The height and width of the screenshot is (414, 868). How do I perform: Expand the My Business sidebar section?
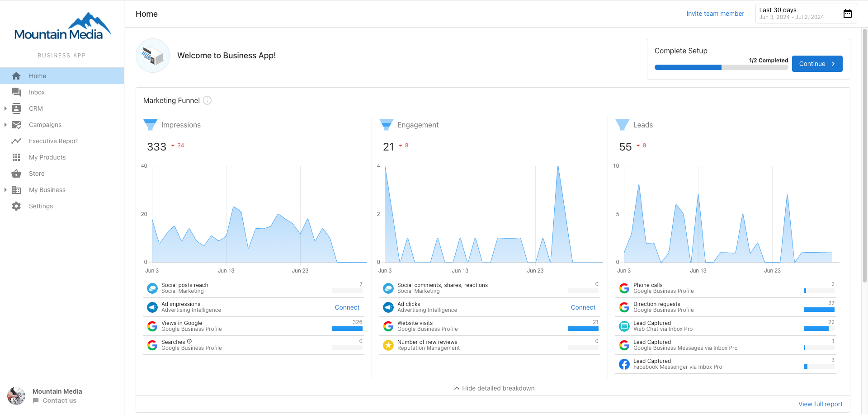(x=5, y=190)
